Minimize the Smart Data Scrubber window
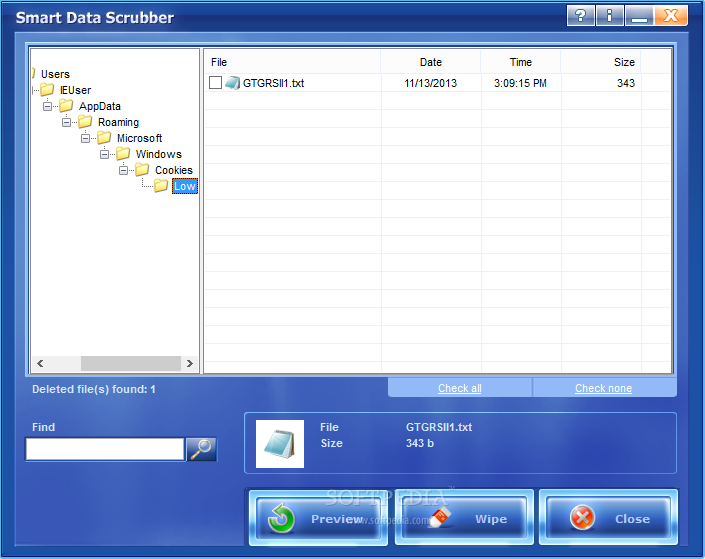 [639, 15]
